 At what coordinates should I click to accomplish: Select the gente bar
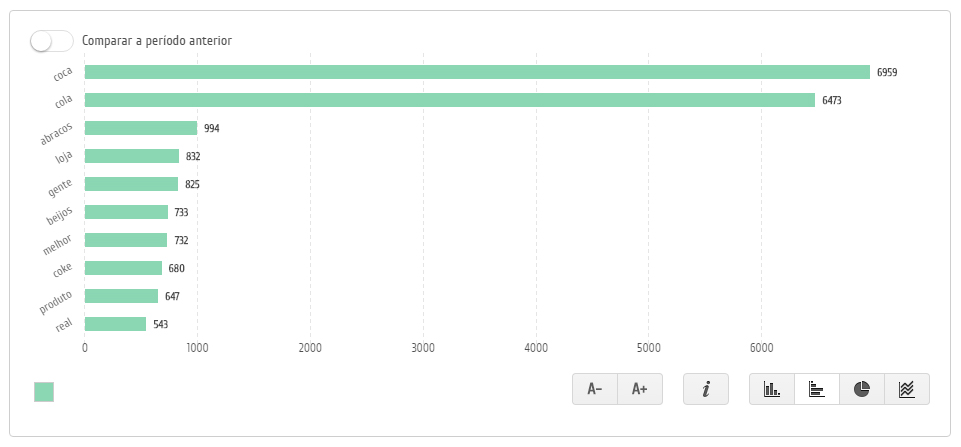[131, 184]
